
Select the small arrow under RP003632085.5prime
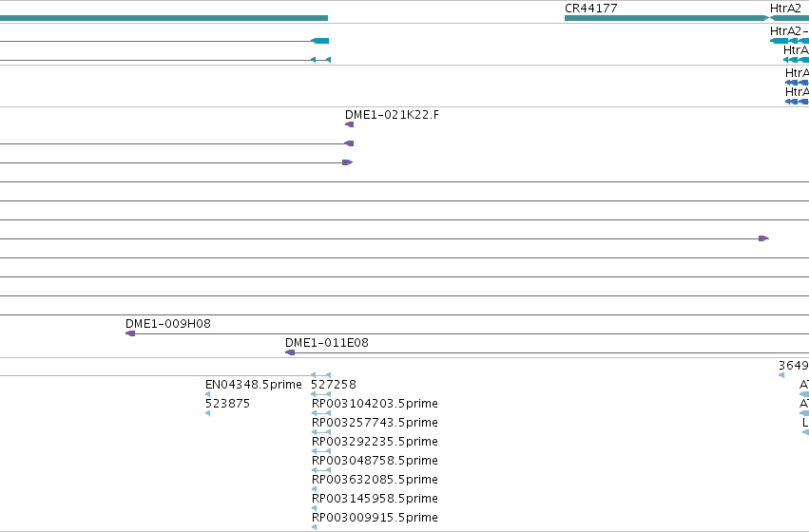pyautogui.click(x=314, y=489)
